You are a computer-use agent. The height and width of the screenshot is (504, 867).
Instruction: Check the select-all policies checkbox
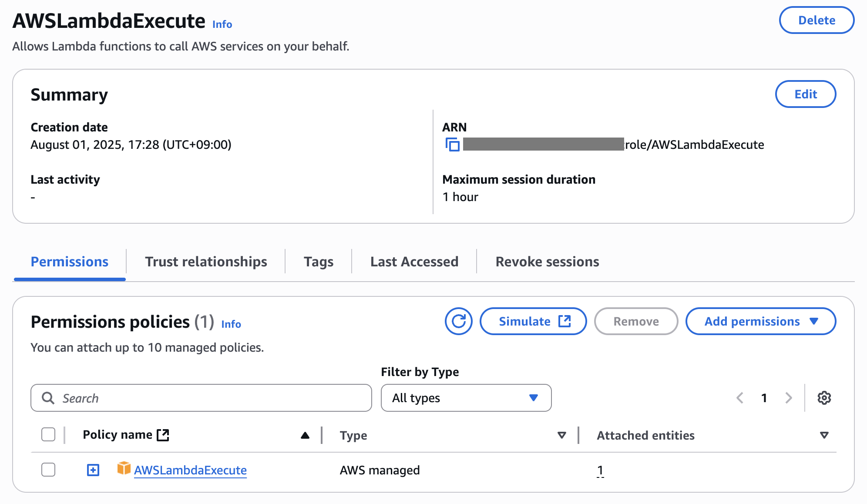(48, 434)
